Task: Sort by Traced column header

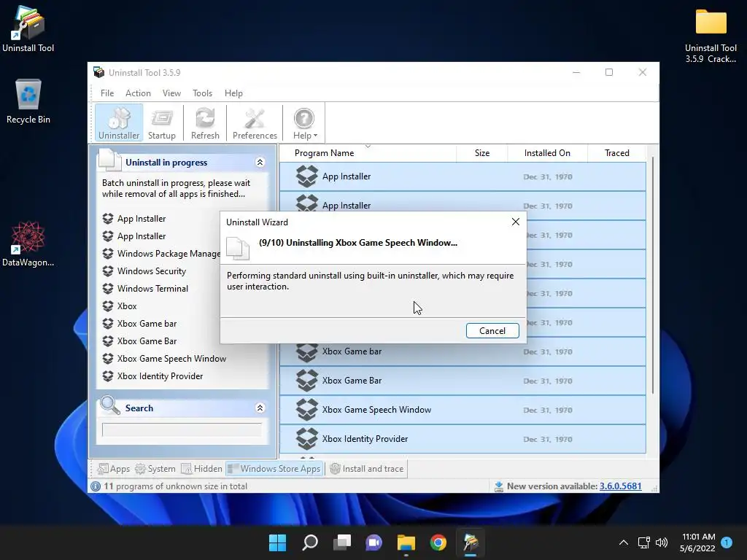Action: (x=617, y=153)
